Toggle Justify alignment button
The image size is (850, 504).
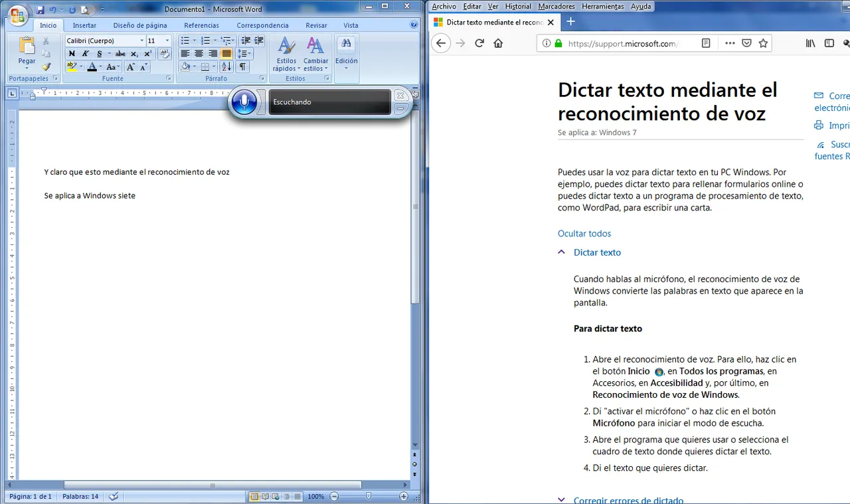click(226, 54)
